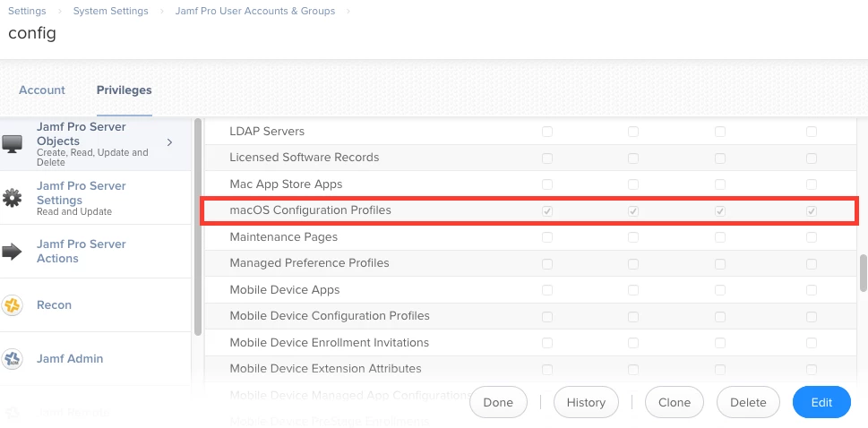Click the Jamf Pro Server Settings gear icon

click(x=12, y=198)
